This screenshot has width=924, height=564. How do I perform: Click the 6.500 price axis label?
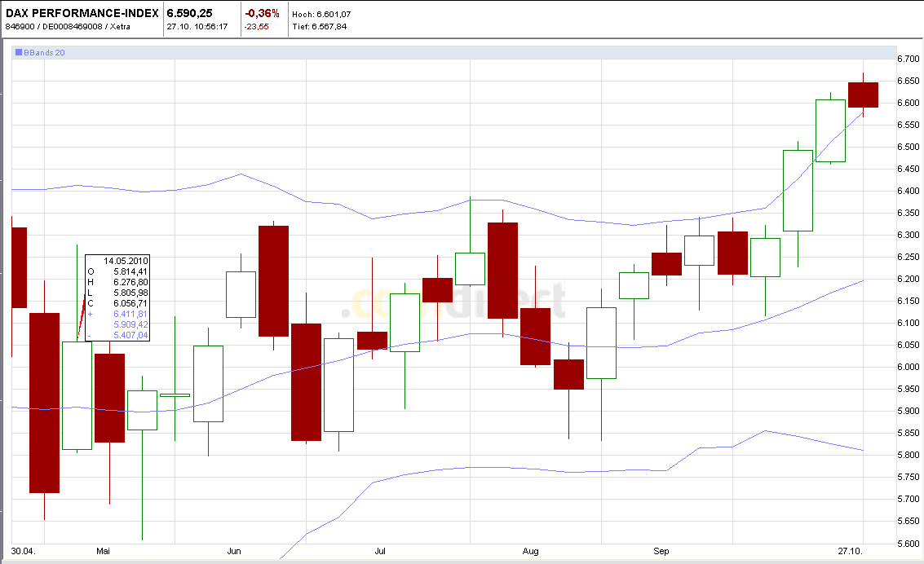click(x=908, y=147)
